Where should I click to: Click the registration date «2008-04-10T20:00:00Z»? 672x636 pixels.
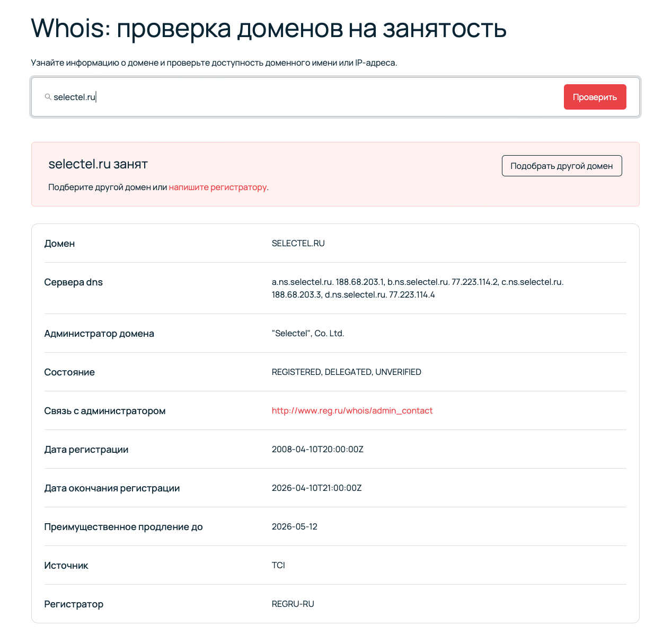pos(317,449)
